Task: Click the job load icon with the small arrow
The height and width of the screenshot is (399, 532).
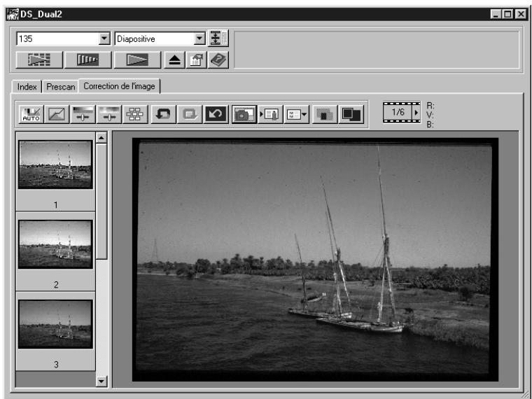Action: 270,114
